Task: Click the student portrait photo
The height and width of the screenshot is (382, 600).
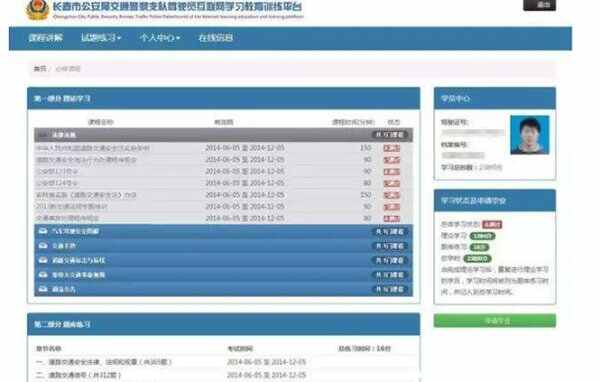Action: (530, 135)
